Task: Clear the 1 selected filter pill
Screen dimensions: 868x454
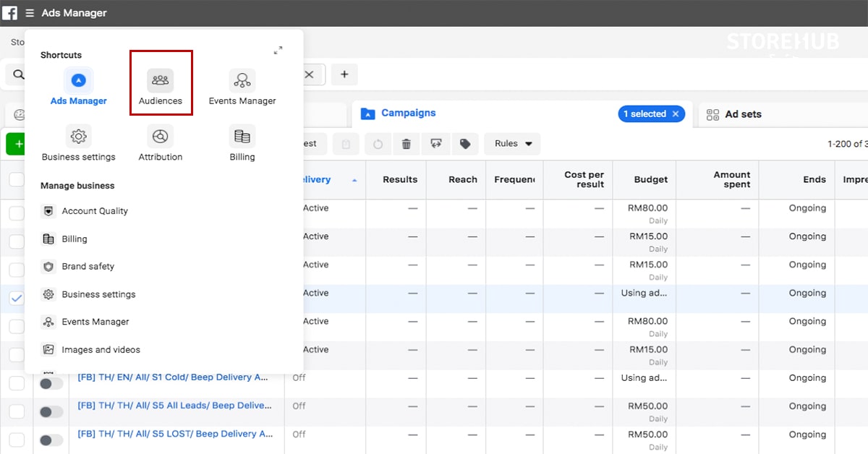Action: [676, 114]
